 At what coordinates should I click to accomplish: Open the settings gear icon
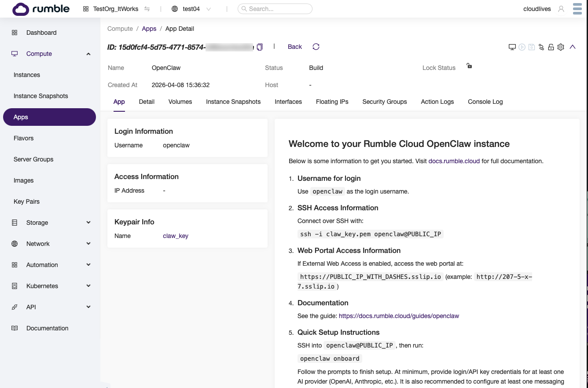(561, 47)
